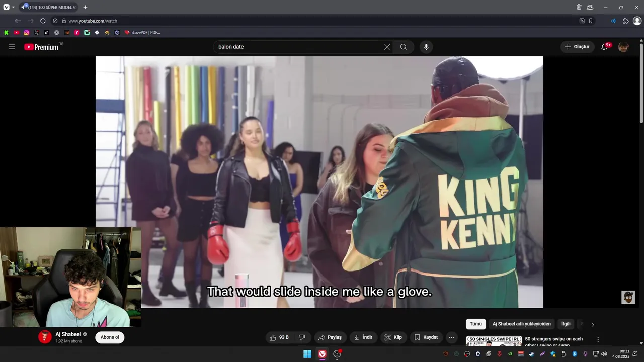This screenshot has width=644, height=362.
Task: Show next filter chips arrow
Action: click(592, 324)
